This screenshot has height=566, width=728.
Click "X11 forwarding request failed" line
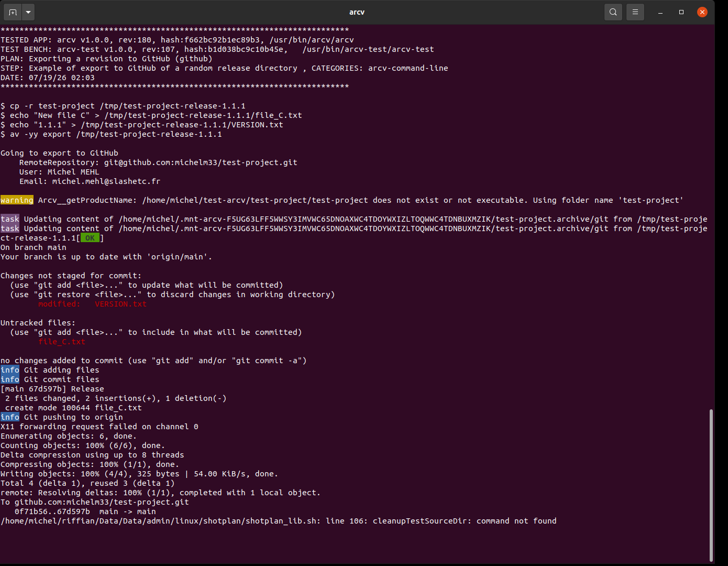100,427
